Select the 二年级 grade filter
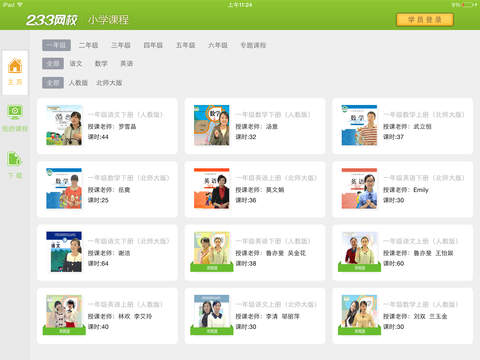Viewport: 480px width, 360px height. (88, 45)
